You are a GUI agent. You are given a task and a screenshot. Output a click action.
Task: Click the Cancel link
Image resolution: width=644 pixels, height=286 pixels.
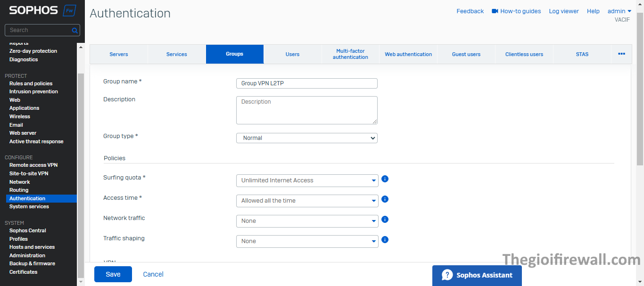click(x=153, y=274)
